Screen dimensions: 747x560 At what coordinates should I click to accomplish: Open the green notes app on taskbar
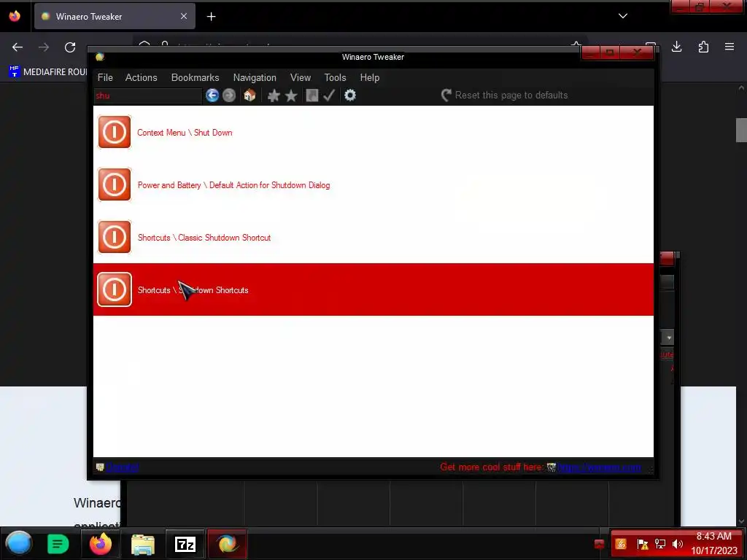pos(58,544)
